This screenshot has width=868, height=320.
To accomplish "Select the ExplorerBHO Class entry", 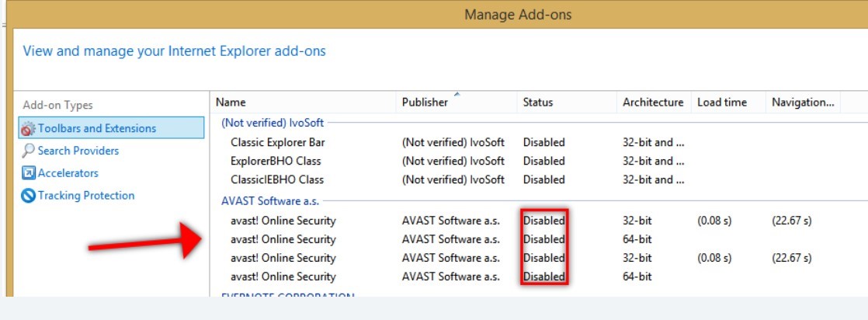I will pos(276,162).
